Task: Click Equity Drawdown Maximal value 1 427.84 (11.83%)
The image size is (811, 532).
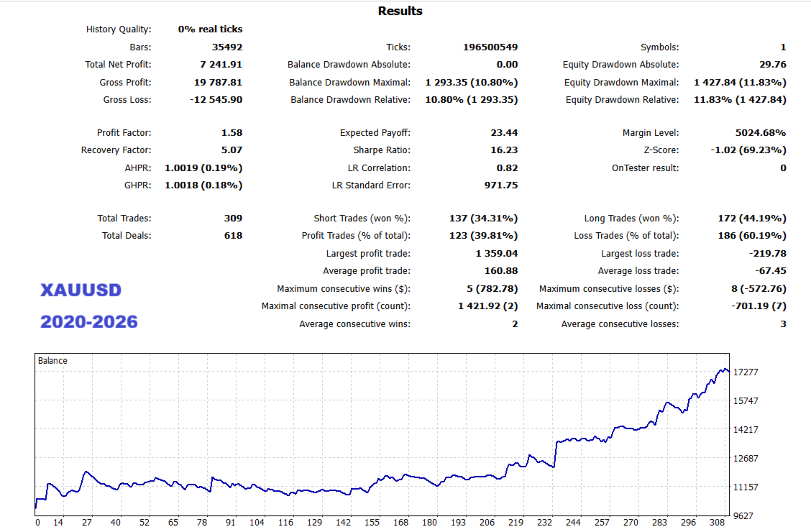Action: (740, 82)
